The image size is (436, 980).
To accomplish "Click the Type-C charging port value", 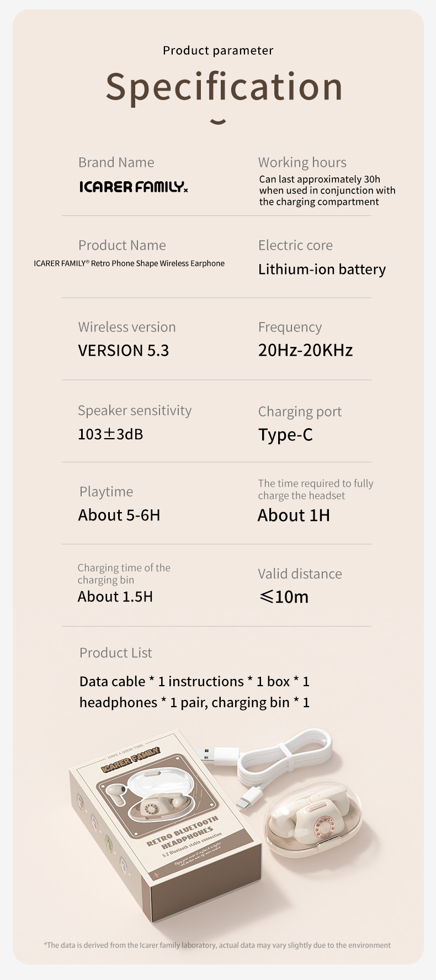I will point(285,435).
